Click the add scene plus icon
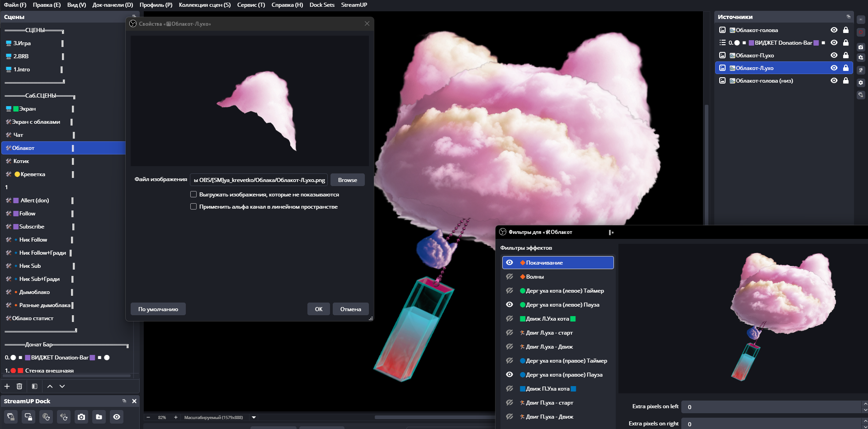 coord(7,386)
